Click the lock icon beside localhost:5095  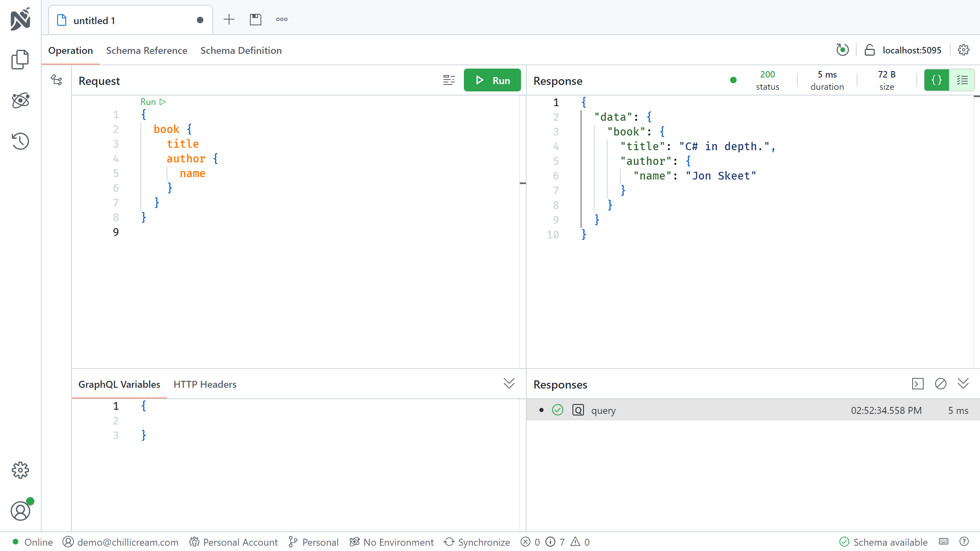tap(869, 50)
